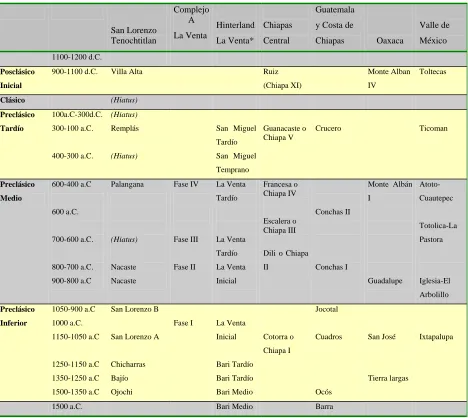Click the 'Totolica-La Pastora' cell
The image size is (468, 418).
point(438,232)
